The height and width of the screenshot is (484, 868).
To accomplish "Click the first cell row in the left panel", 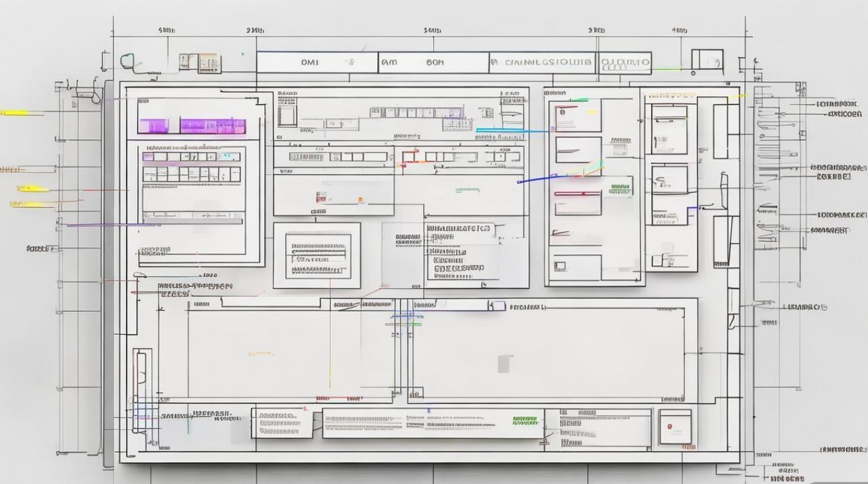I will tap(192, 156).
